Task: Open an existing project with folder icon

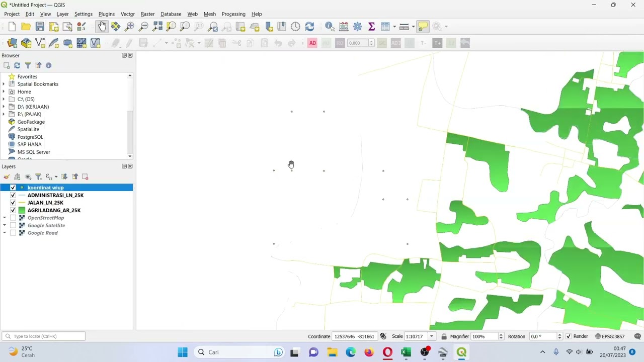Action: click(26, 27)
